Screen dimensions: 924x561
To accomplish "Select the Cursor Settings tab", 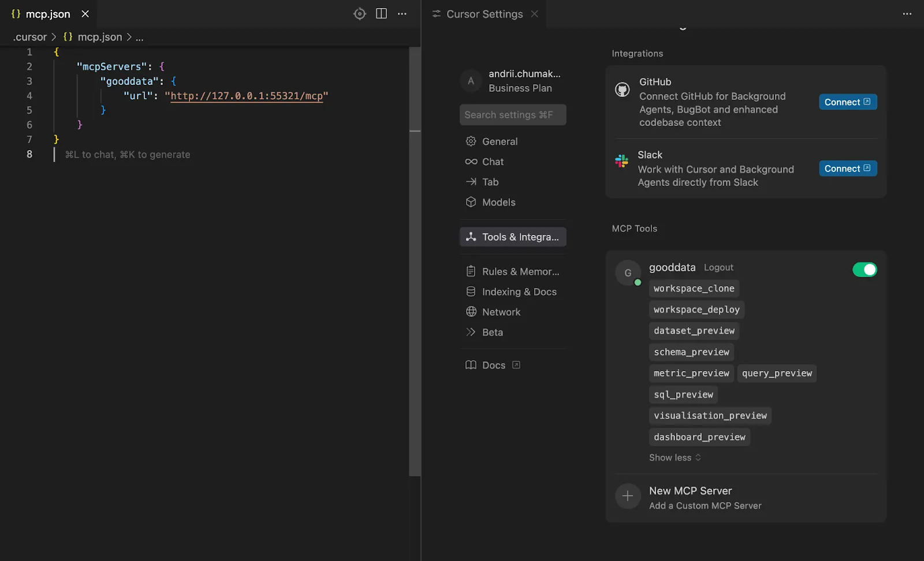I will 484,14.
